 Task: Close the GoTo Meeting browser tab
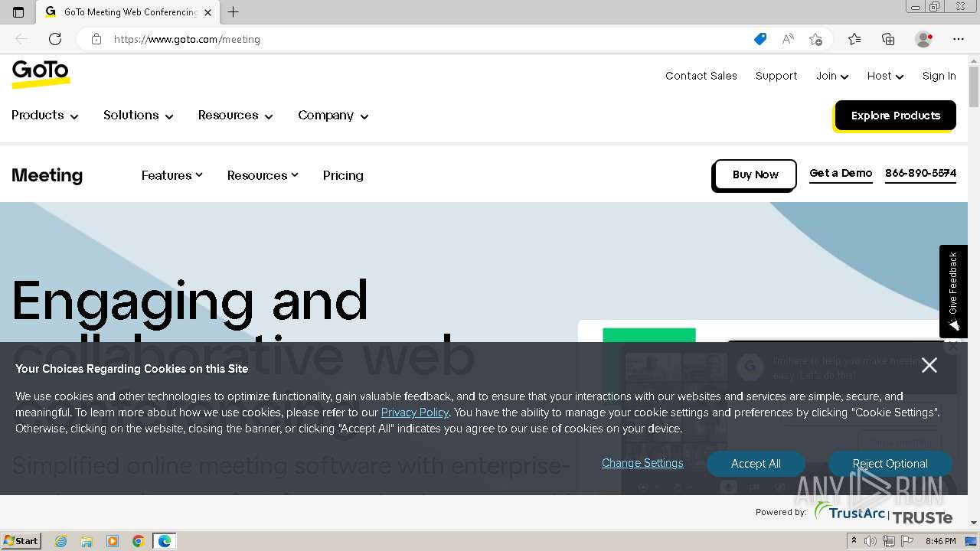point(207,12)
